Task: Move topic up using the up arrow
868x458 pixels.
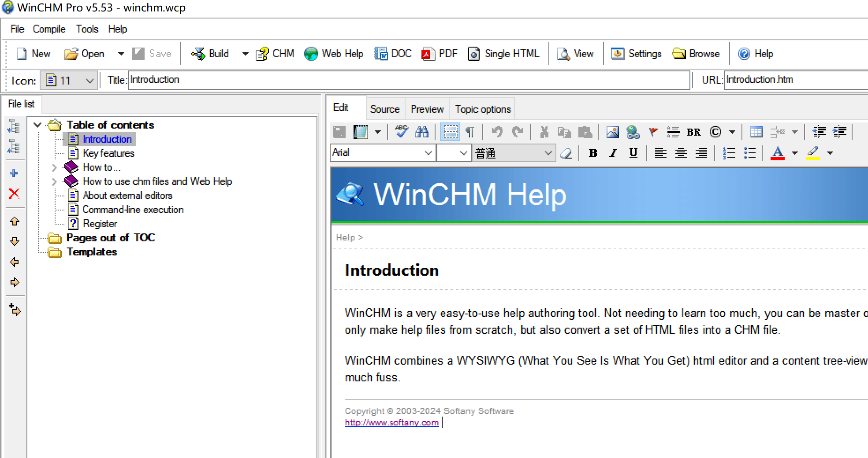Action: 14,221
